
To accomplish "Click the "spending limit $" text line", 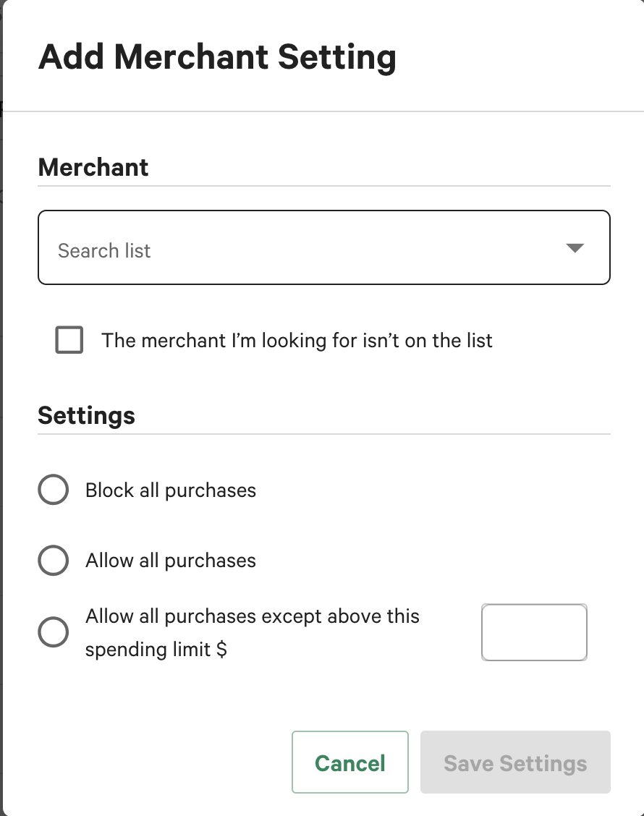I will point(156,650).
